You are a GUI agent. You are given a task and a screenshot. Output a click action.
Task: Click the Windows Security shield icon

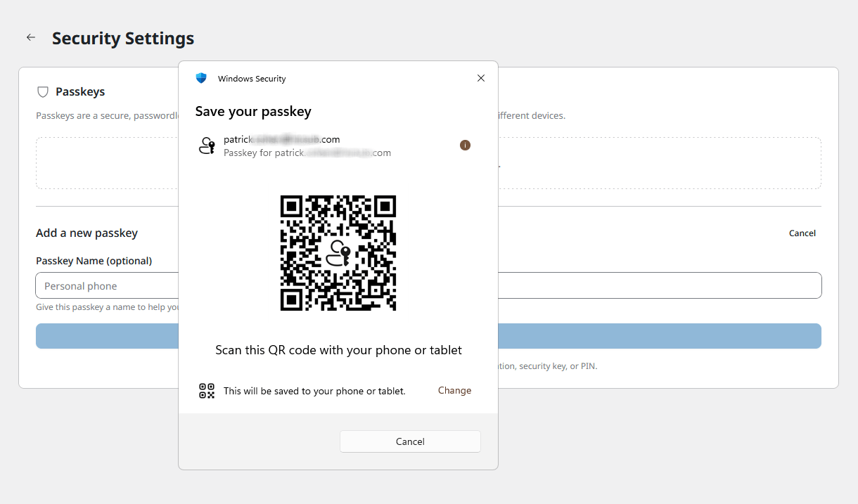click(201, 78)
